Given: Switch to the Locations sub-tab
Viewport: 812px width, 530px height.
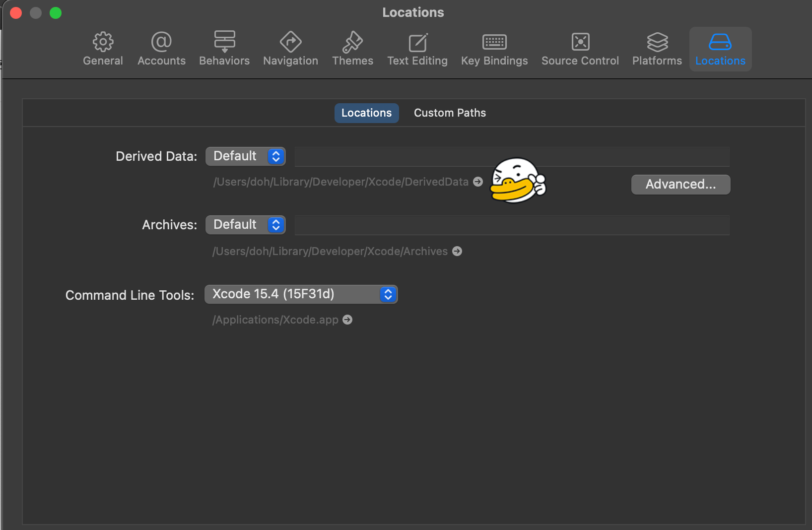Looking at the screenshot, I should point(366,113).
